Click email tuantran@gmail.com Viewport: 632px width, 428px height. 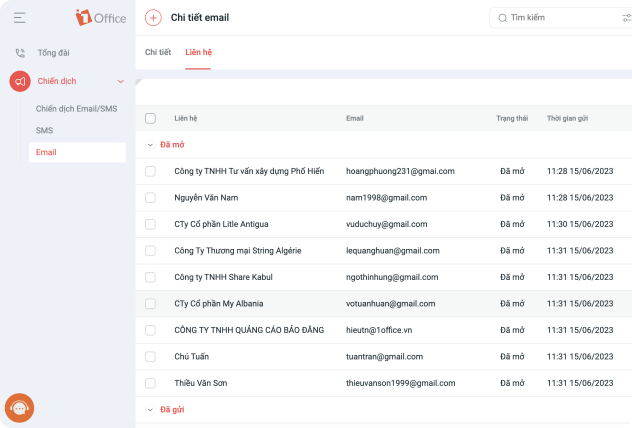385,357
